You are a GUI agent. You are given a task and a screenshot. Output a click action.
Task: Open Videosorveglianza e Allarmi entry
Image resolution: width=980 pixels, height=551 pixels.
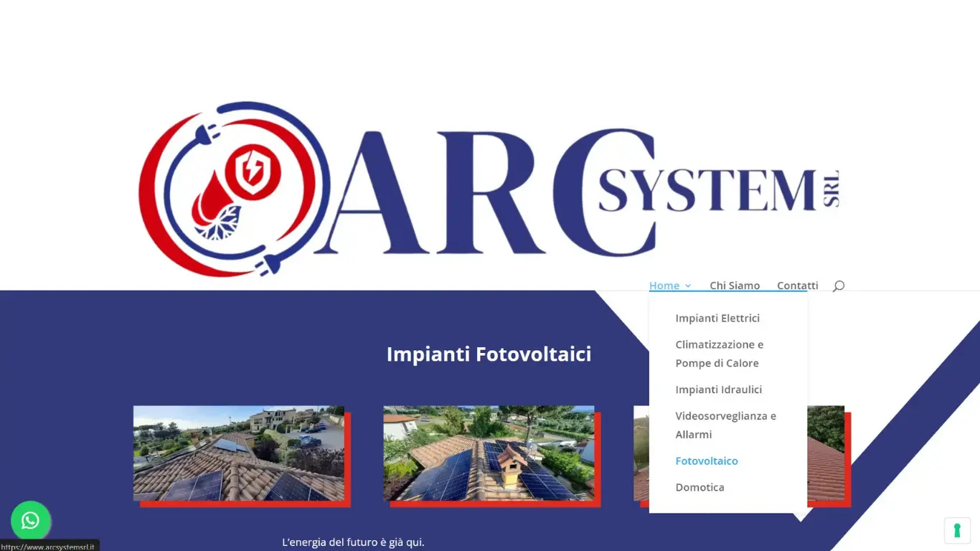click(726, 425)
